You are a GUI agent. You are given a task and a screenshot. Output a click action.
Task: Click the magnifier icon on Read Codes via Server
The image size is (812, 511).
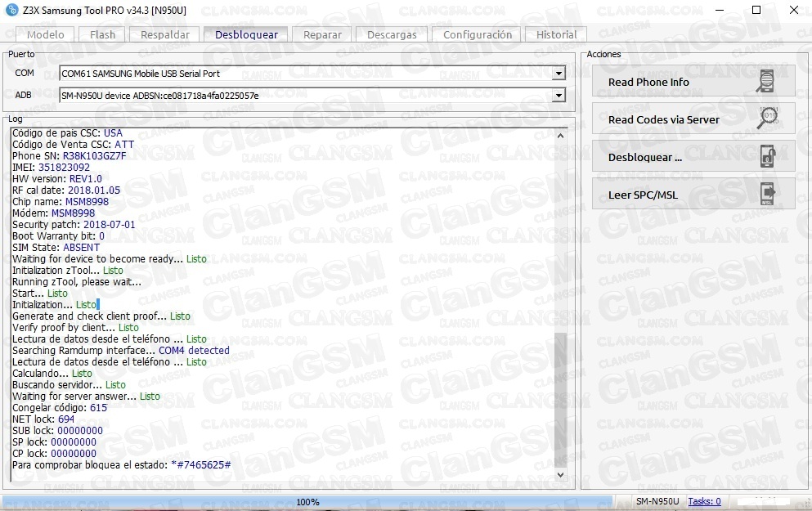tap(768, 119)
